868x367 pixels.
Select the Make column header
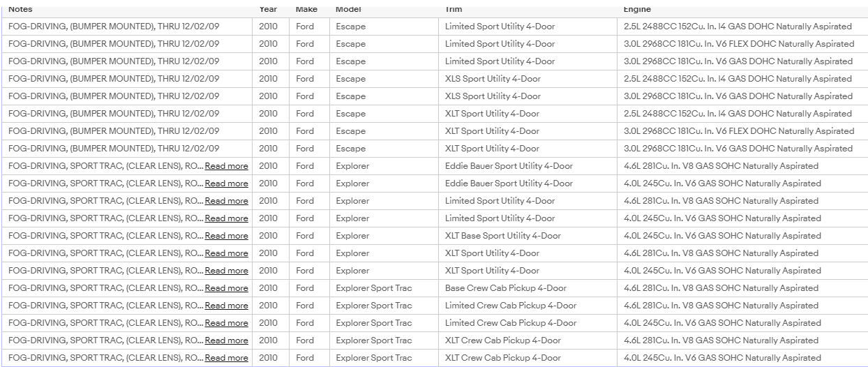coord(306,10)
